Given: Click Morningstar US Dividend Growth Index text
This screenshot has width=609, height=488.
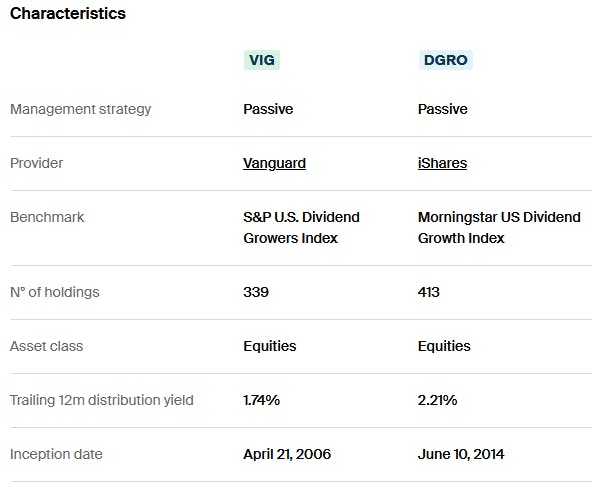Looking at the screenshot, I should 498,227.
